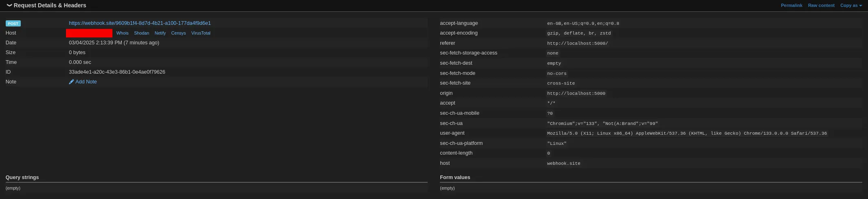Look up the host on Whois
This screenshot has height=199, width=868.
122,33
